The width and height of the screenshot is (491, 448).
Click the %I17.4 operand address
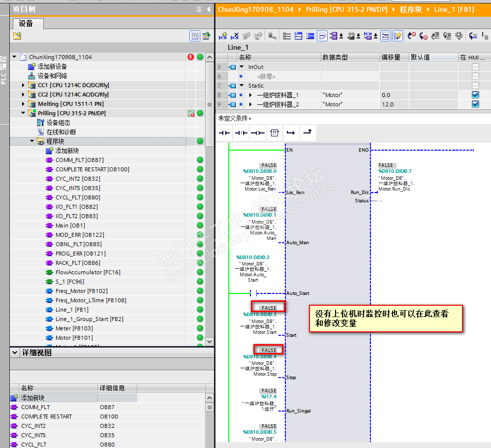269,397
